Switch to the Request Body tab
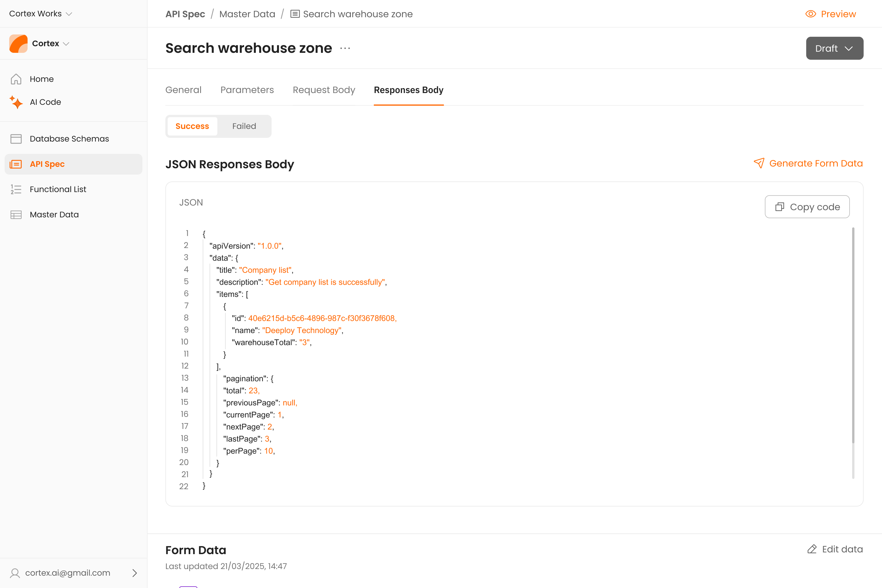882x588 pixels. pos(324,90)
